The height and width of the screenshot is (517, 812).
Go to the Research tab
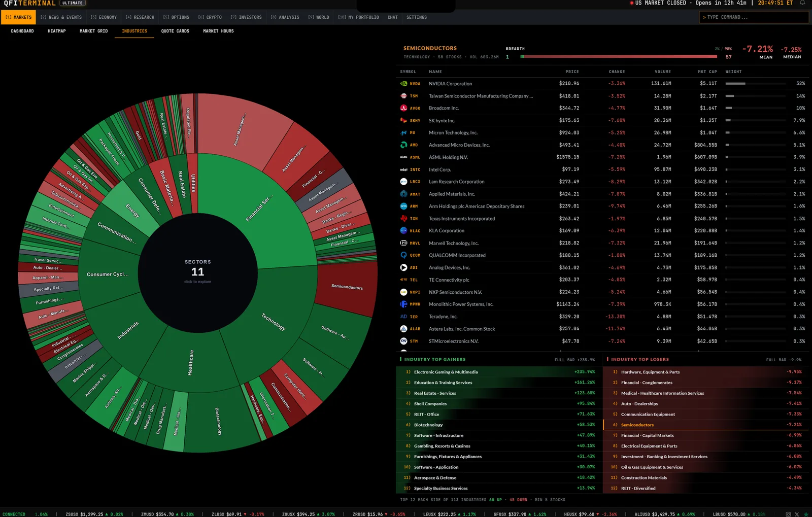[x=140, y=17]
